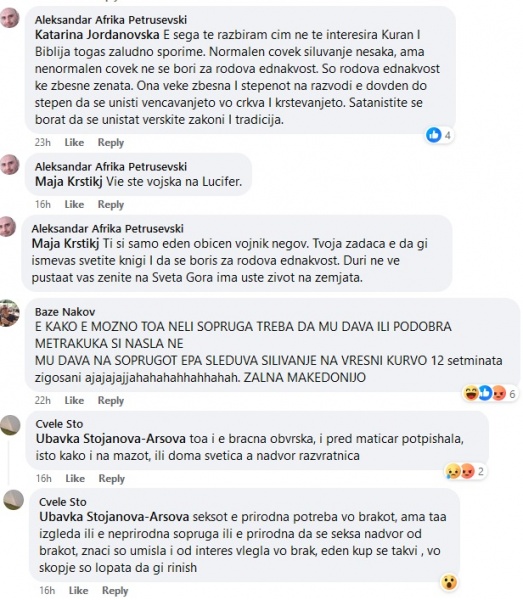Open Baze Nakov's profile name link
This screenshot has height=600, width=523.
[x=65, y=312]
